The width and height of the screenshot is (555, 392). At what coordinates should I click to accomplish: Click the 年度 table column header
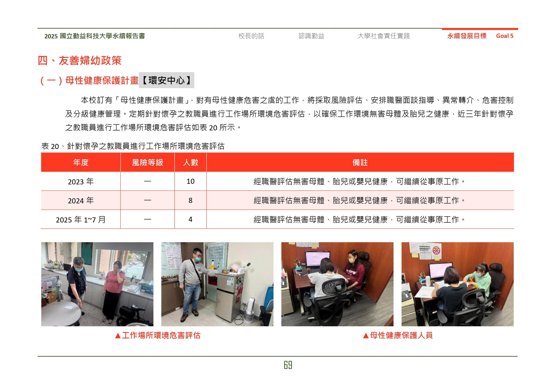pyautogui.click(x=81, y=162)
